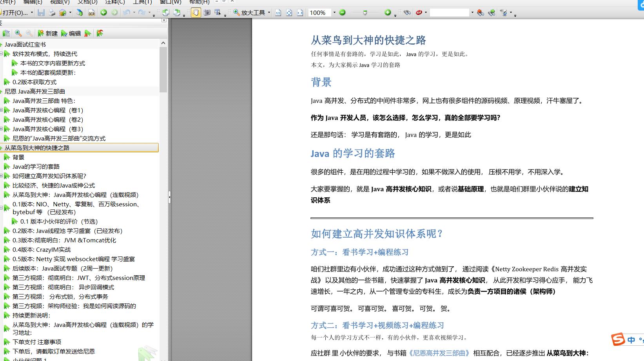Click the Email document icon

pyautogui.click(x=63, y=13)
